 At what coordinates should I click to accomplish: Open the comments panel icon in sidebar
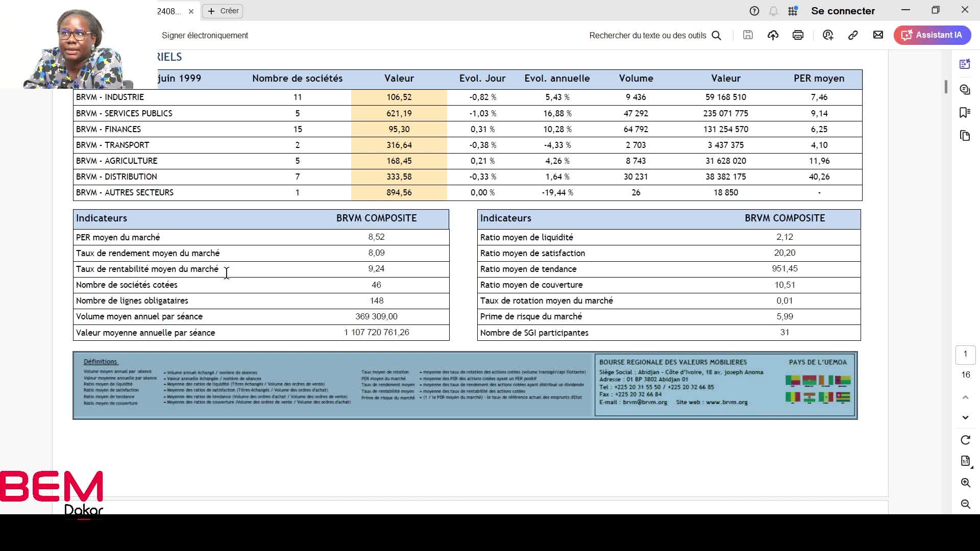[965, 90]
